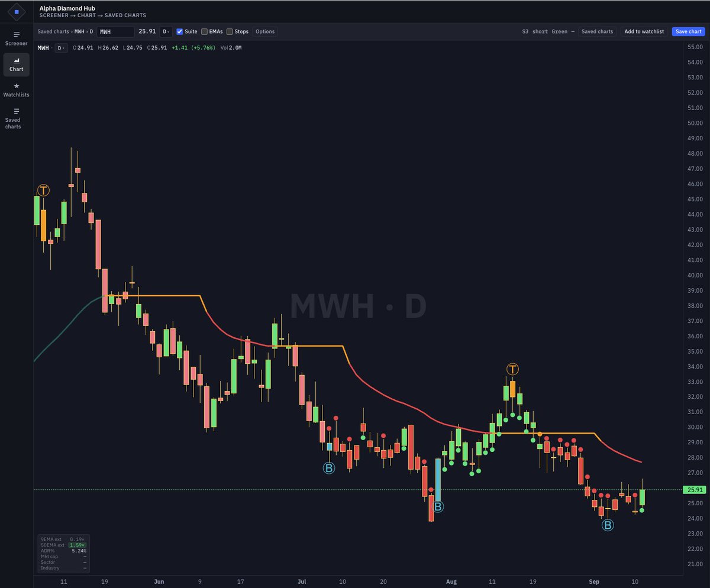
Task: Toggle the Suite checkbox
Action: click(x=180, y=31)
